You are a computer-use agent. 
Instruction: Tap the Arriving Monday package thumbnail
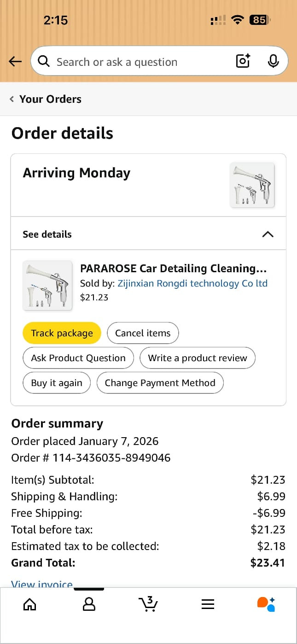pyautogui.click(x=252, y=185)
